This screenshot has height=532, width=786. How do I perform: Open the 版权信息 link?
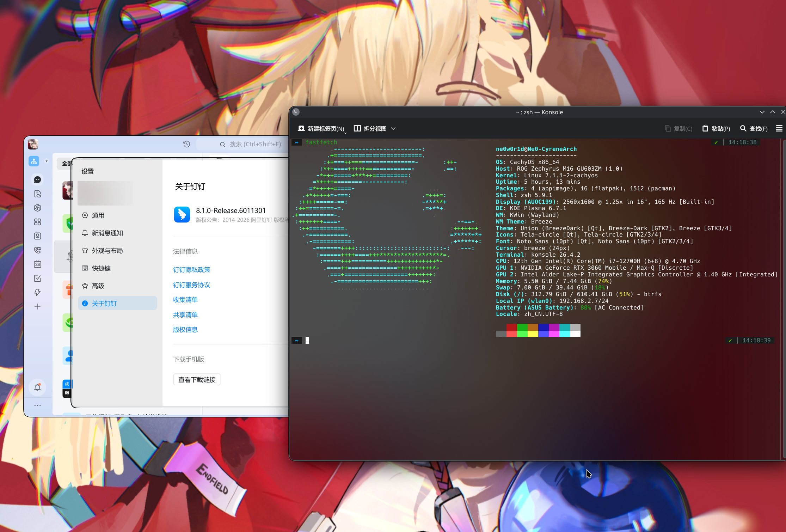pos(185,330)
